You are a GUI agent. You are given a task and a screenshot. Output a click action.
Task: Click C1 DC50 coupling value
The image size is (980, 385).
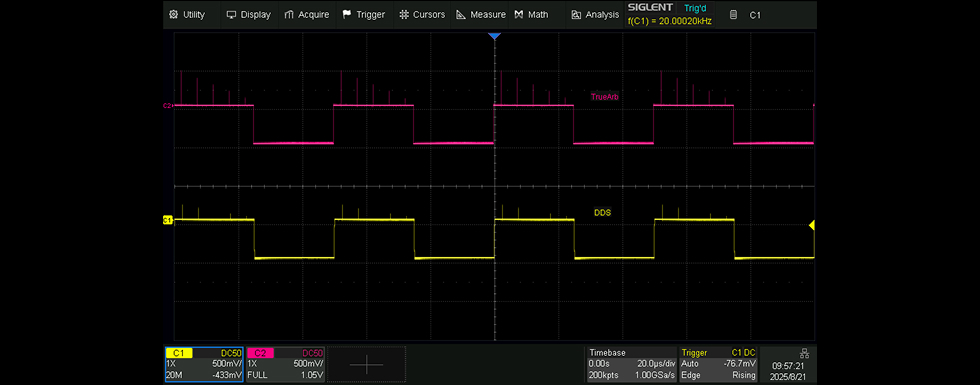coord(231,353)
